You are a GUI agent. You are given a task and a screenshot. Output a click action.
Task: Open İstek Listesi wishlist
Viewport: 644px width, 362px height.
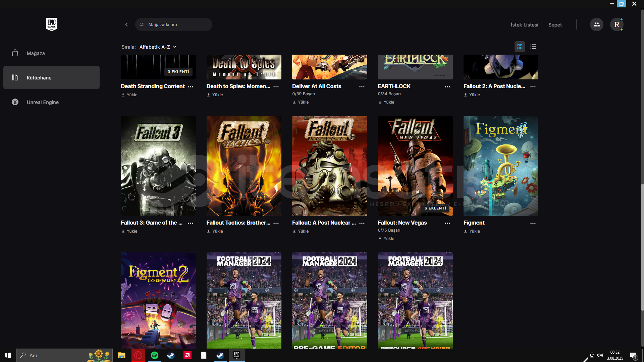(x=524, y=25)
